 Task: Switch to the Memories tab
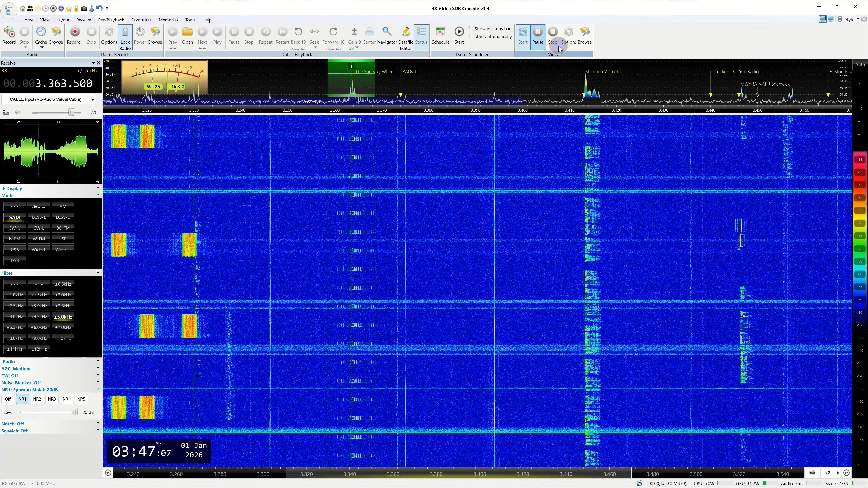coord(168,20)
